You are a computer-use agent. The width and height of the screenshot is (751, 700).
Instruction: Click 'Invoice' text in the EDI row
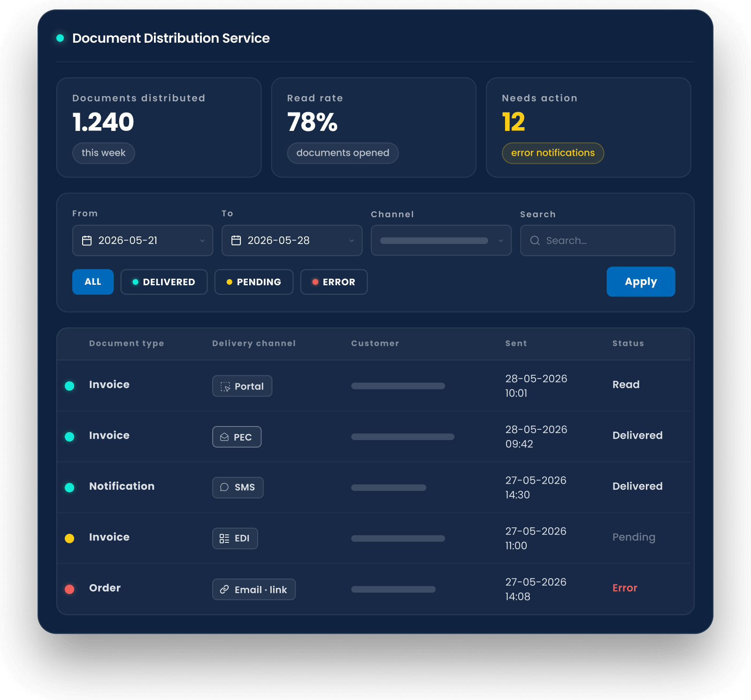tap(109, 537)
